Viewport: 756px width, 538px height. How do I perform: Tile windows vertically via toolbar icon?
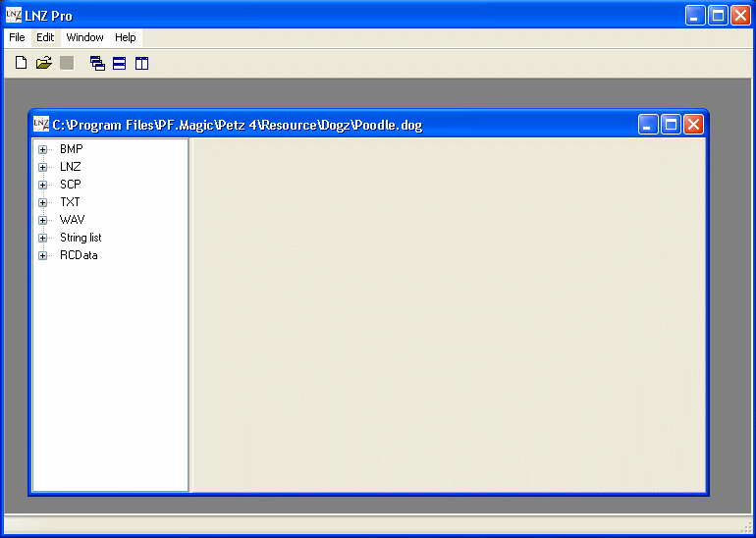tap(141, 63)
